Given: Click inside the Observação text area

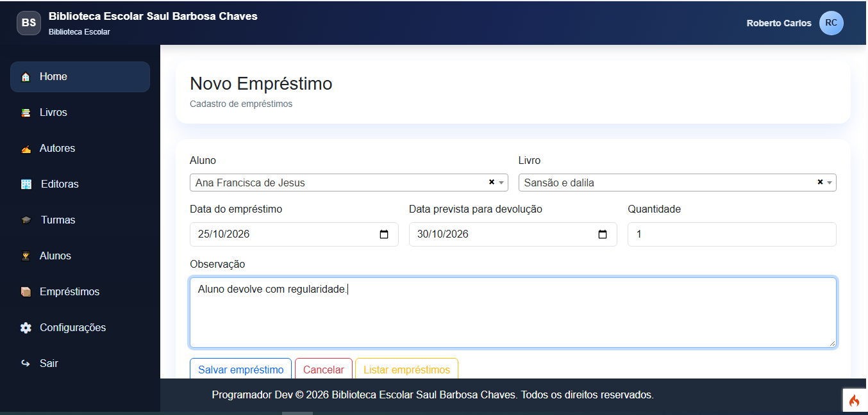Looking at the screenshot, I should coord(513,313).
